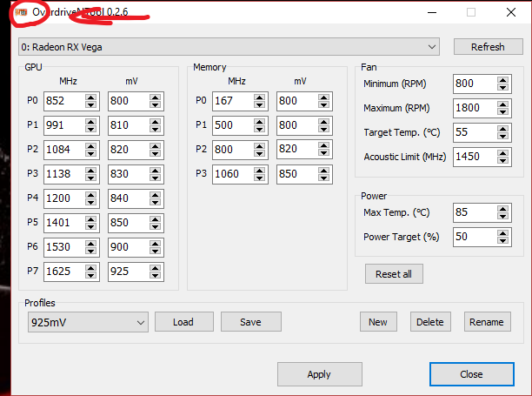Image resolution: width=532 pixels, height=396 pixels.
Task: Rename the selected profile
Action: [x=487, y=322]
